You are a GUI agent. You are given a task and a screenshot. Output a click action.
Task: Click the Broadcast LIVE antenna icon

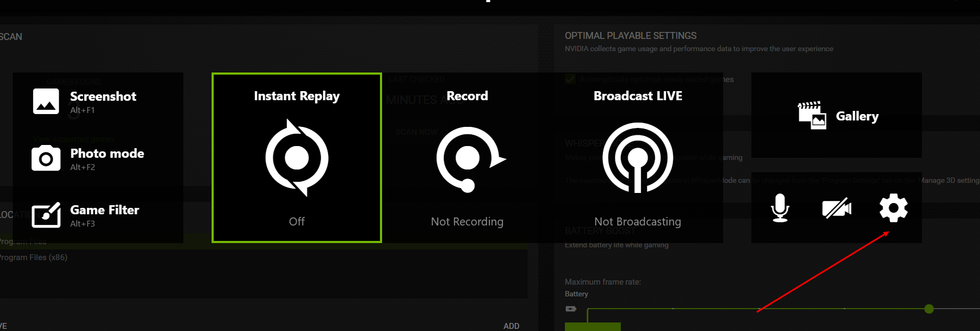pos(638,158)
